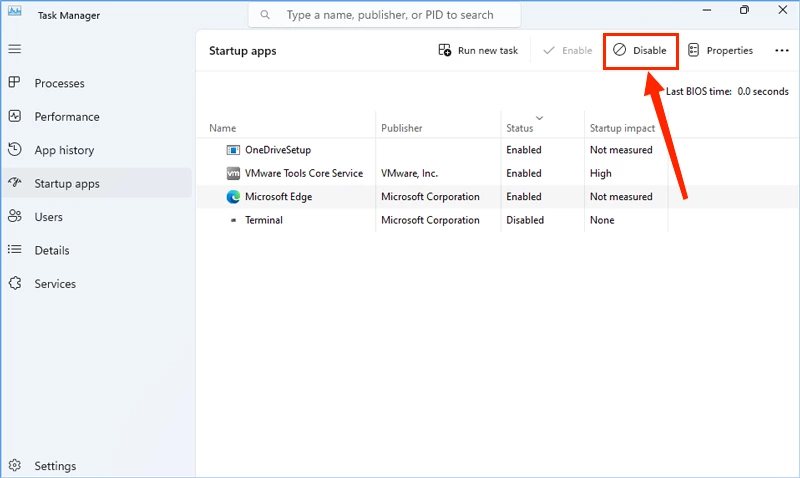Viewport: 800px width, 478px height.
Task: Click the Task Manager app icon
Action: (x=14, y=11)
